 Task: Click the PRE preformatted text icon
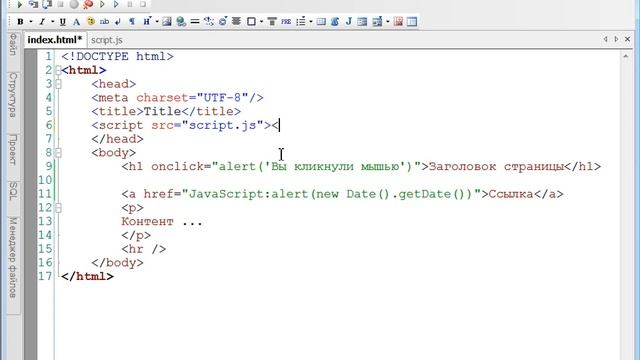tap(286, 22)
